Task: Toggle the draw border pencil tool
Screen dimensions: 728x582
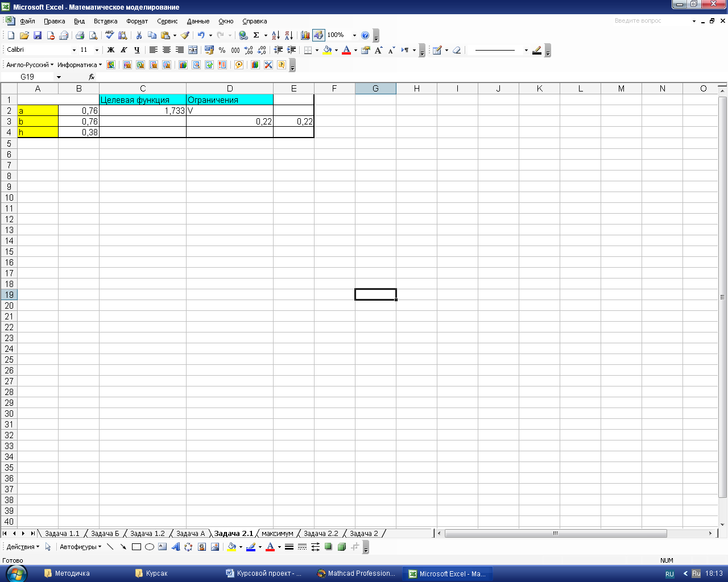Action: [x=437, y=50]
